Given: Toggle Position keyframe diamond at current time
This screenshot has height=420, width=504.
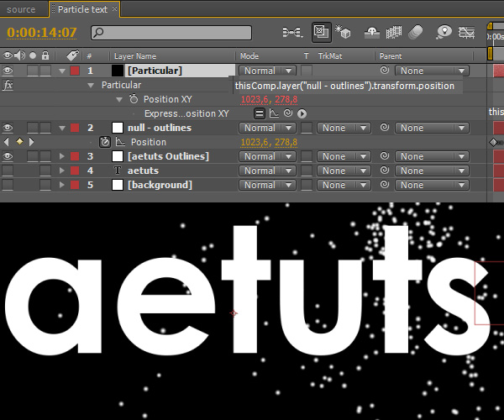Looking at the screenshot, I should 19,141.
